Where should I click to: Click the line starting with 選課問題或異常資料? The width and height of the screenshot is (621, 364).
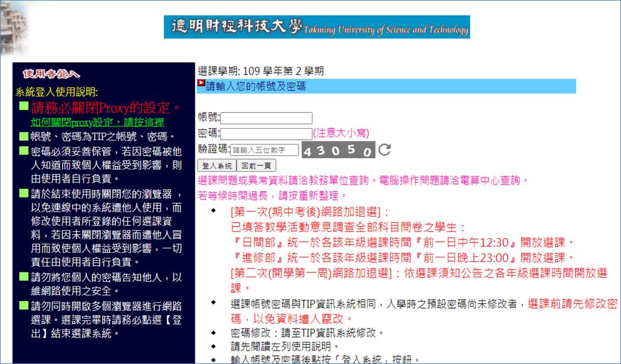tap(363, 181)
